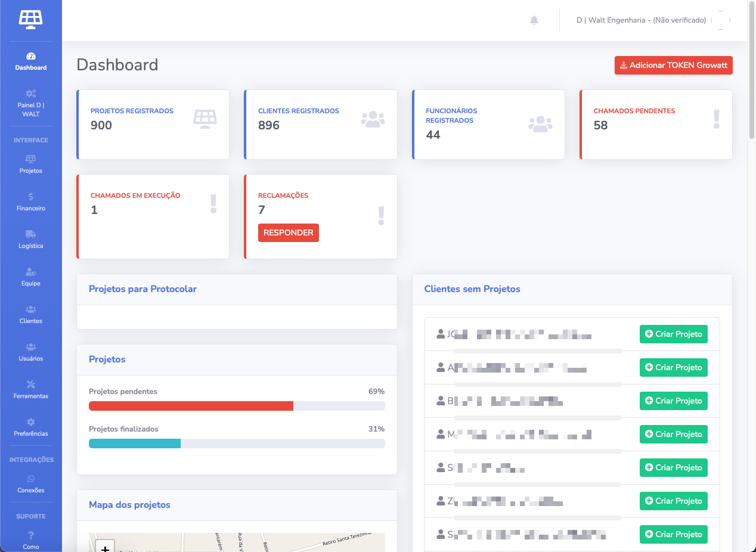The image size is (756, 552).
Task: Open Equipe in the sidebar
Action: point(31,277)
